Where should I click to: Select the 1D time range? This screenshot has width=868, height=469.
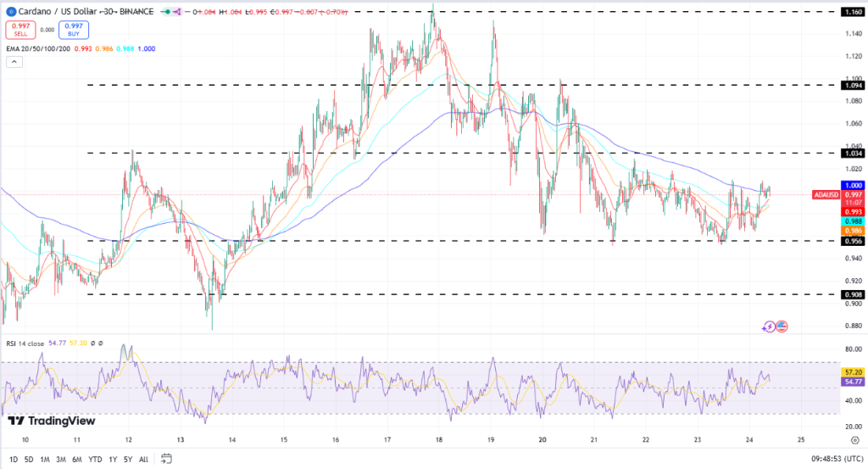click(14, 460)
